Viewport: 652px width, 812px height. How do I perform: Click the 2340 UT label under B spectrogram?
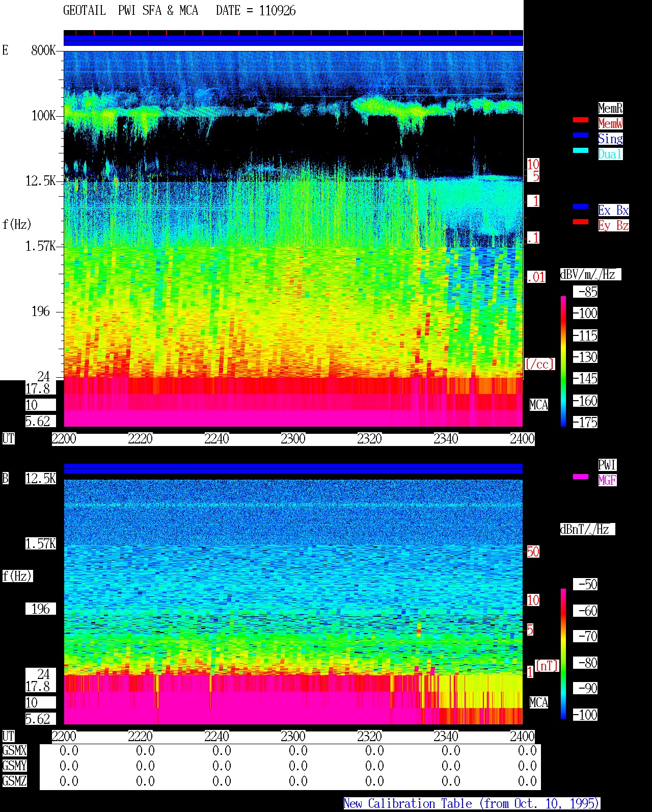(x=446, y=737)
